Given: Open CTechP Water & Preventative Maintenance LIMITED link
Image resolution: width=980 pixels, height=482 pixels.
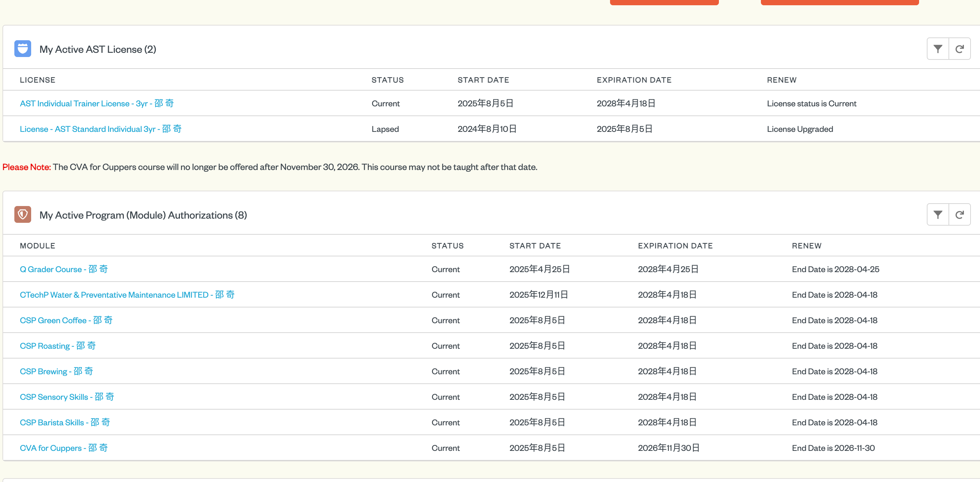Looking at the screenshot, I should [x=127, y=295].
